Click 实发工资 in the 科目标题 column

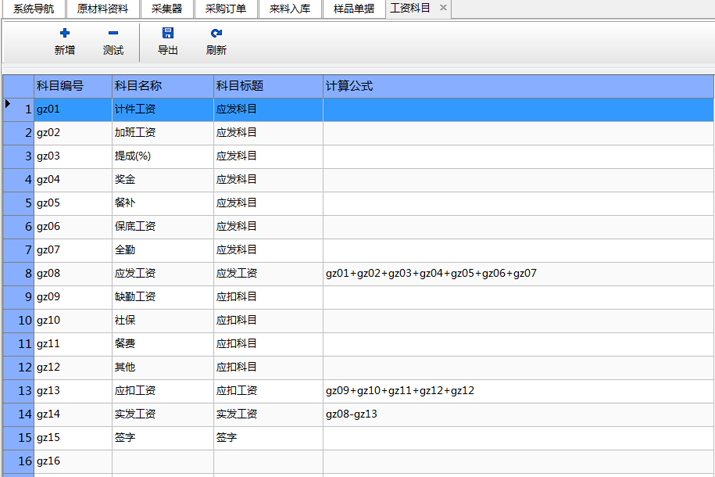[268, 415]
